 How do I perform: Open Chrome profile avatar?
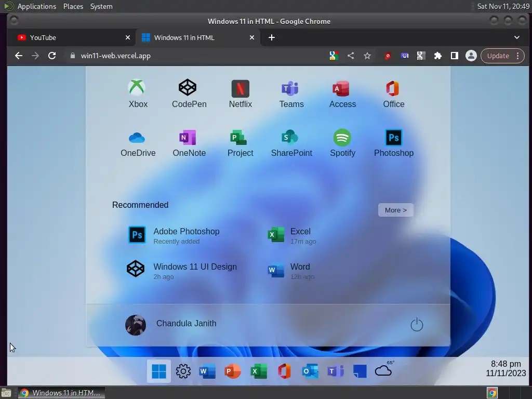click(471, 56)
